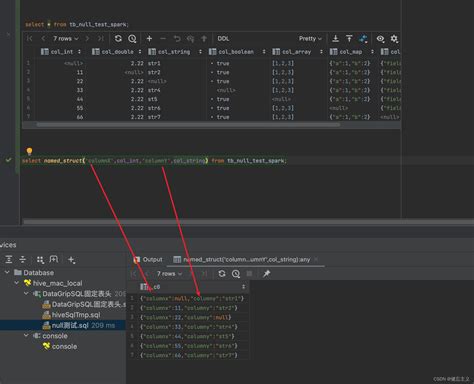Click Add Service plus icon
Image resolution: width=474 pixels, height=384 pixels.
[x=71, y=259]
